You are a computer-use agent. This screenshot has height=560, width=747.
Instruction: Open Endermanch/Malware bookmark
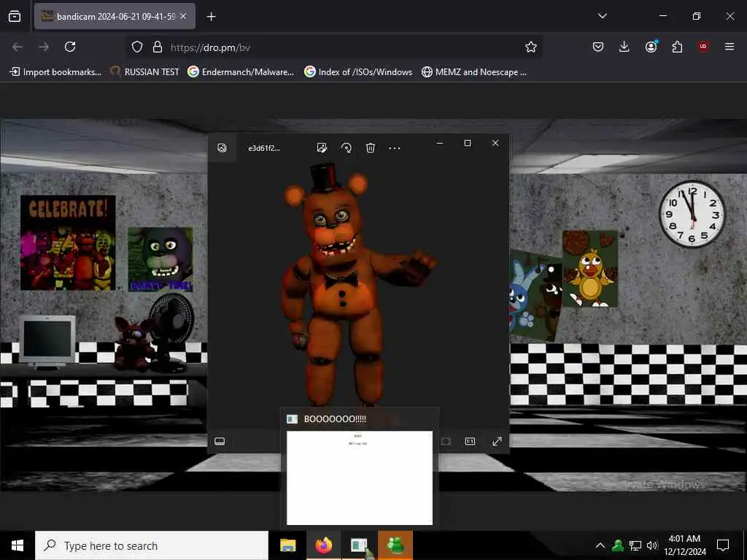(241, 72)
